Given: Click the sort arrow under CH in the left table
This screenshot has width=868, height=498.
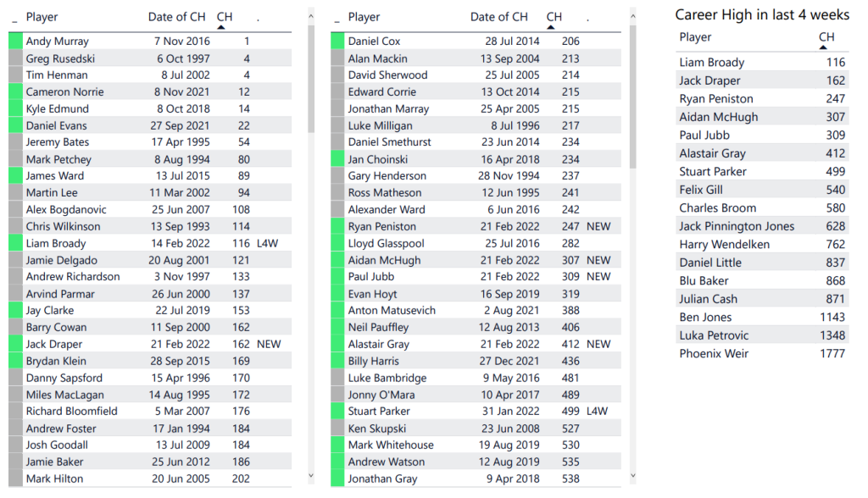Looking at the screenshot, I should (x=222, y=27).
